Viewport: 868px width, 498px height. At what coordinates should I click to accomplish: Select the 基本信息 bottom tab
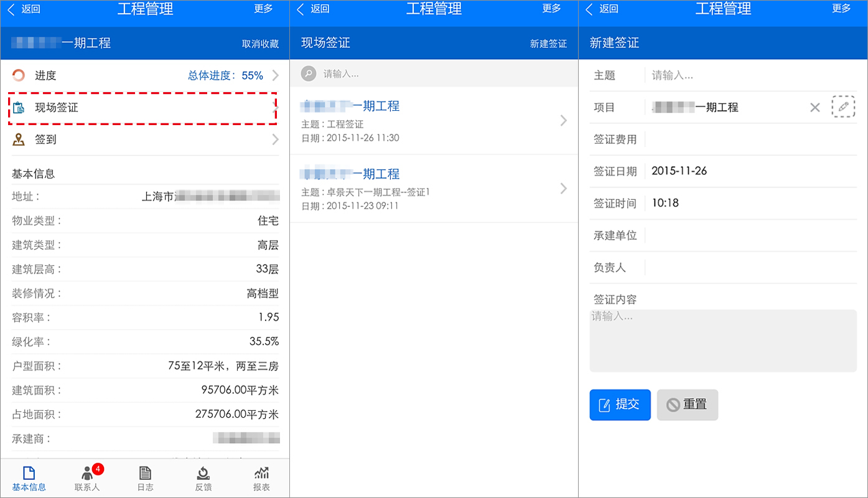click(29, 479)
